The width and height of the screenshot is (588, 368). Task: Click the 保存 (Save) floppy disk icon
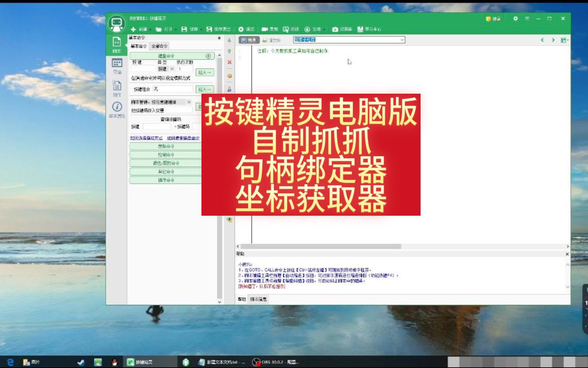[184, 29]
